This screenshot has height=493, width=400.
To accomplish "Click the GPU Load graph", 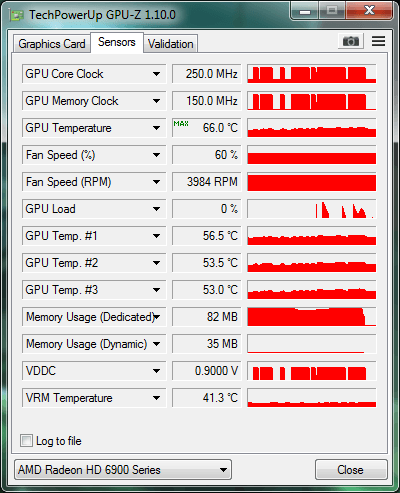I will [312, 209].
